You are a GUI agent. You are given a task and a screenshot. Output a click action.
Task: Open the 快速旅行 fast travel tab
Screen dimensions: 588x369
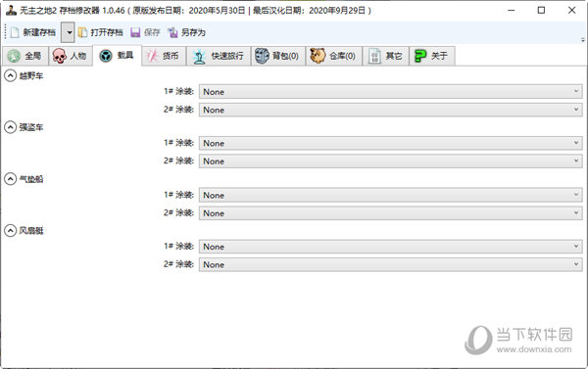(x=219, y=56)
